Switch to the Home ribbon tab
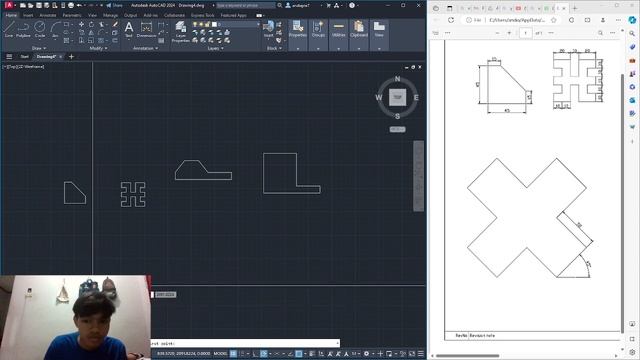 (x=11, y=15)
